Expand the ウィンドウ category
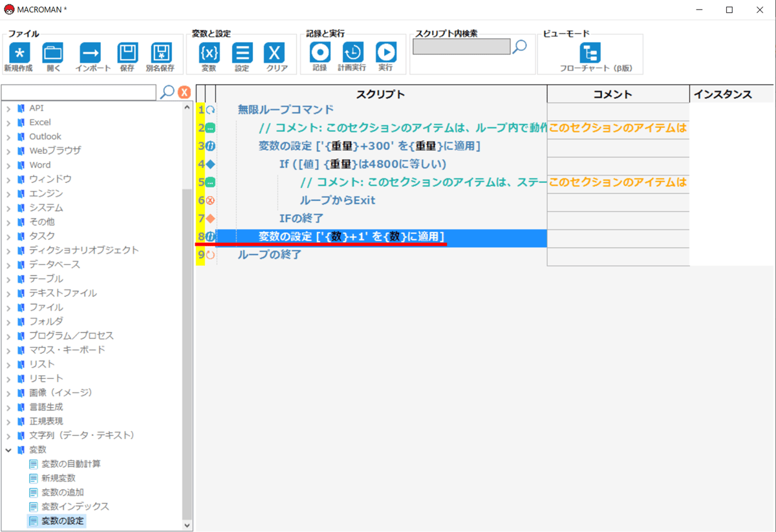This screenshot has height=532, width=776. tap(8, 179)
